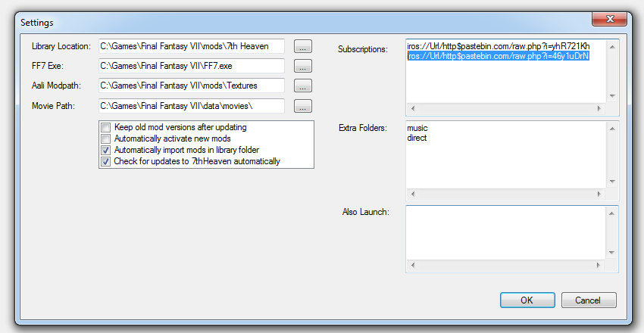
Task: Browse for the FF7 Exe file
Action: pos(303,66)
